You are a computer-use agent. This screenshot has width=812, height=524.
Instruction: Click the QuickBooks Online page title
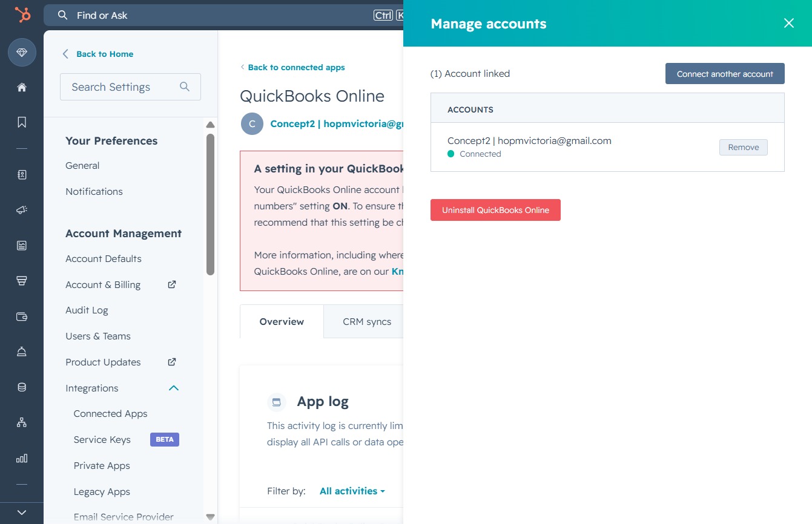pos(312,96)
